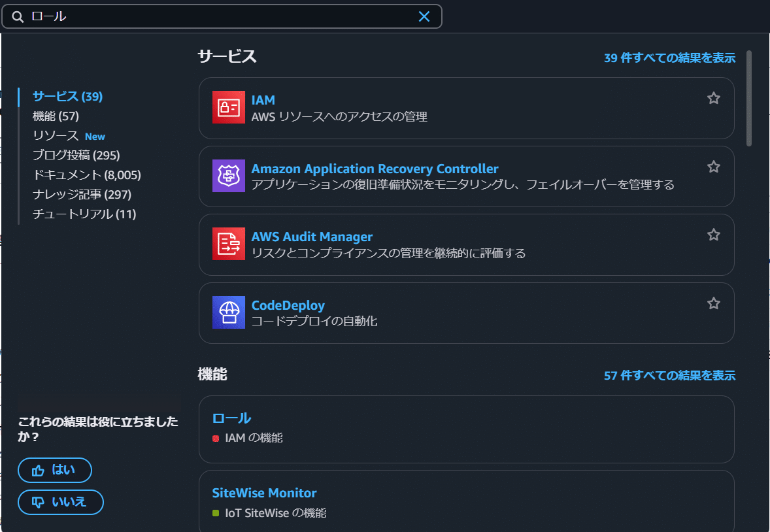Click IAM description AWS リソースへのアクセスの管理
This screenshot has width=770, height=532.
[x=339, y=117]
